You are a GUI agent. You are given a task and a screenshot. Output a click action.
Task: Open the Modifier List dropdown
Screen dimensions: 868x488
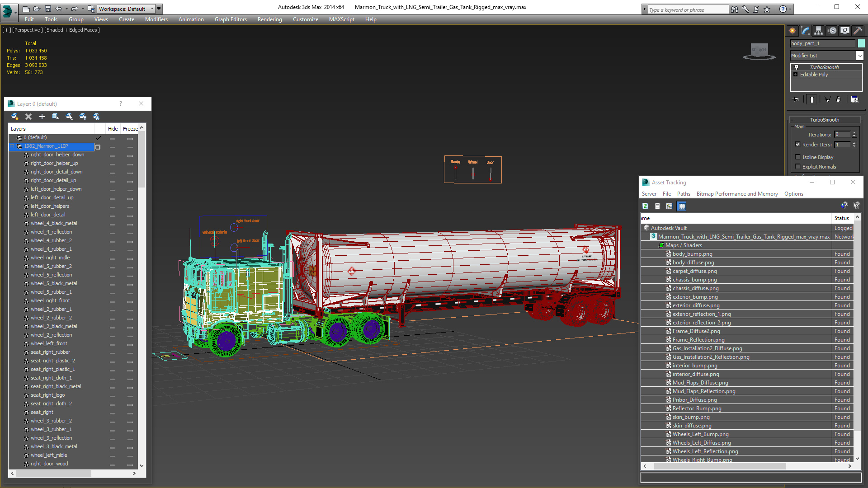[x=859, y=56]
